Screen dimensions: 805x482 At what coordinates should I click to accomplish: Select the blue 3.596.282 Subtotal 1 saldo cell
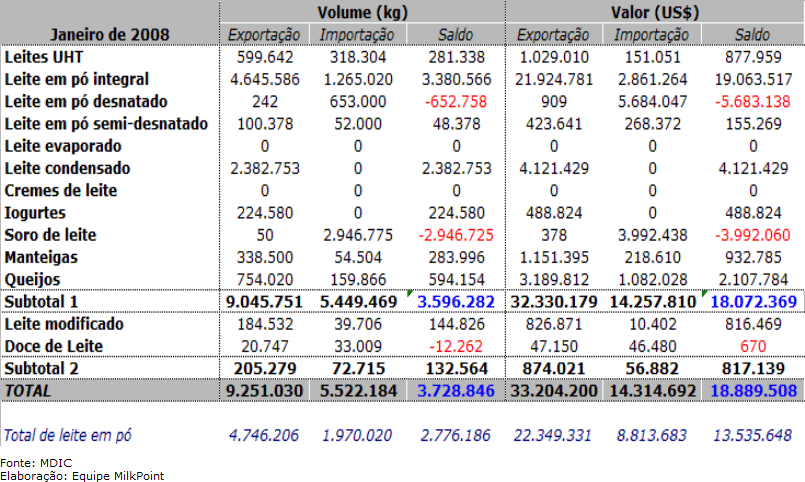[x=455, y=301]
